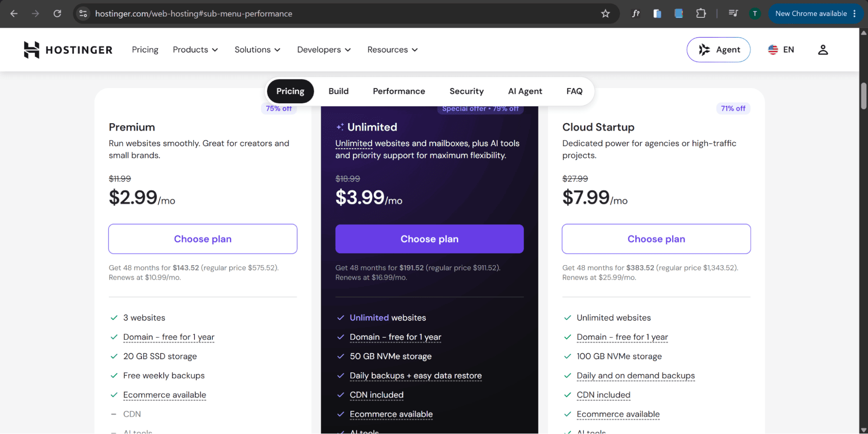Open the media control icon in toolbar
This screenshot has height=434, width=868.
(x=733, y=13)
